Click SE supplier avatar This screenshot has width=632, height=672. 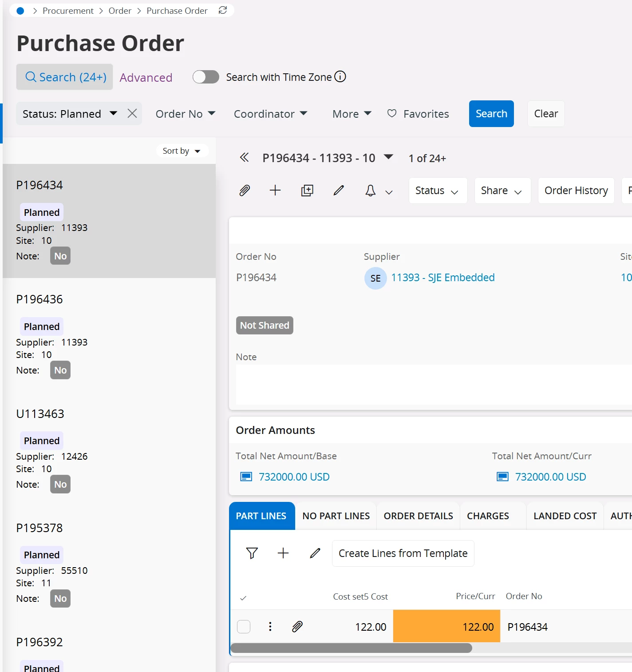pos(375,278)
